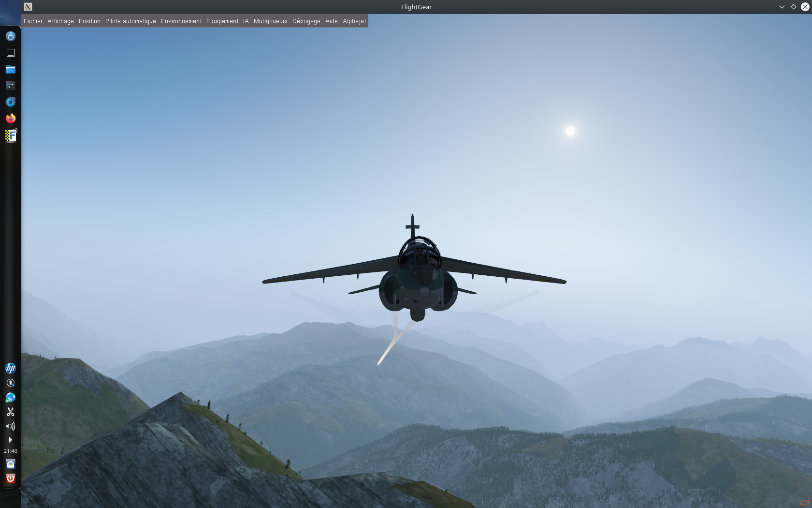
Task: Open the Alphajet menu
Action: [x=354, y=21]
